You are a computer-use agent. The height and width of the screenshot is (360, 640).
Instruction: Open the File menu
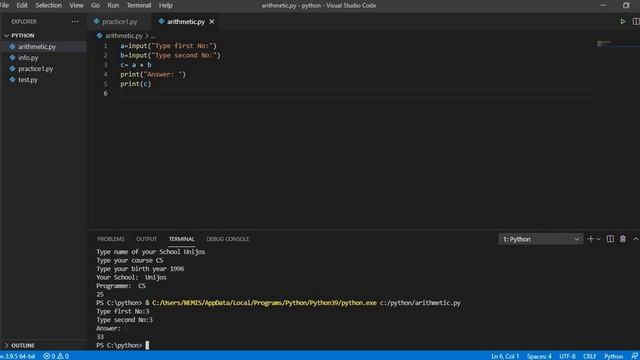click(x=4, y=5)
